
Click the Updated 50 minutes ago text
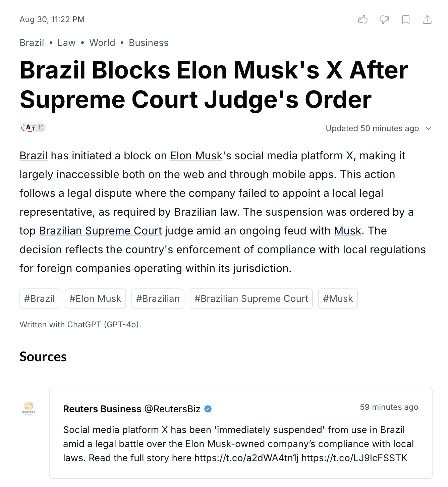(x=372, y=128)
